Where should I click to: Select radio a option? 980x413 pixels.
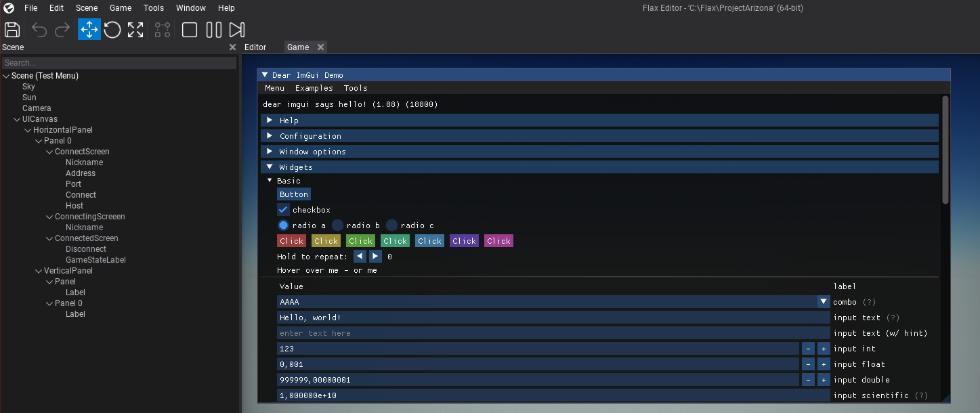coord(283,225)
